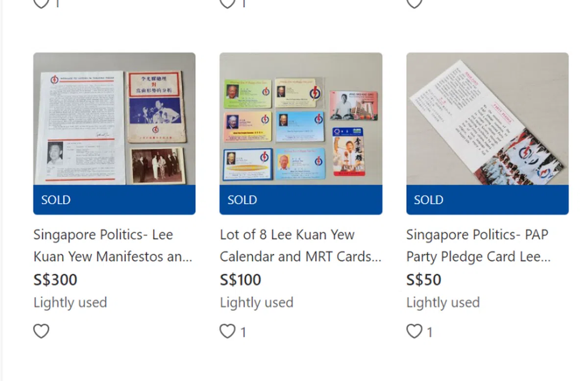This screenshot has height=381, width=588.
Task: Click the SOLD banner on the Calendar Cards listing
Action: [x=300, y=200]
